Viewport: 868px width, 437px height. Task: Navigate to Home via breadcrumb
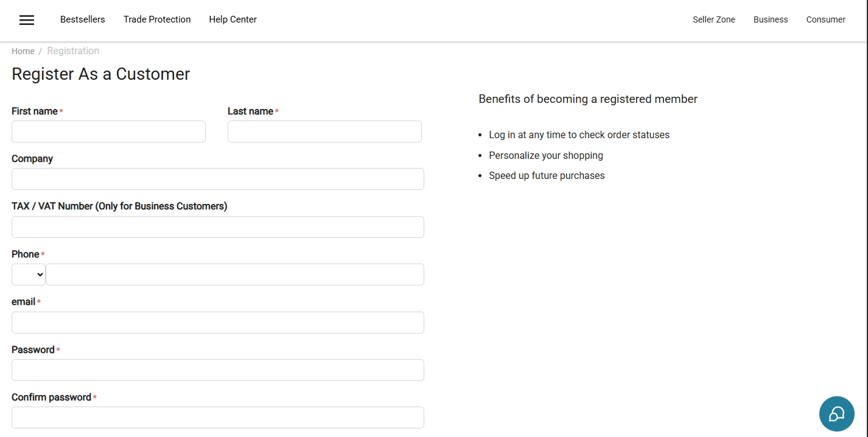click(23, 51)
